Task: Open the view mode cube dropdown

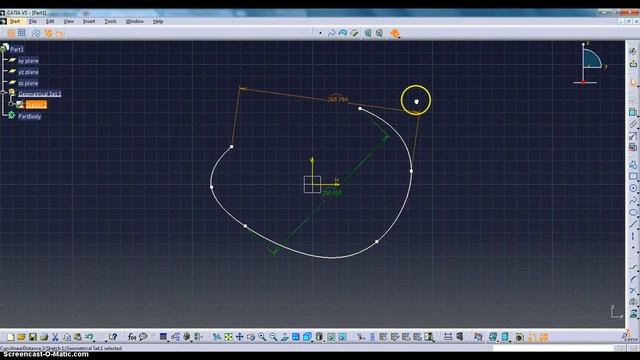Action: coord(312,340)
